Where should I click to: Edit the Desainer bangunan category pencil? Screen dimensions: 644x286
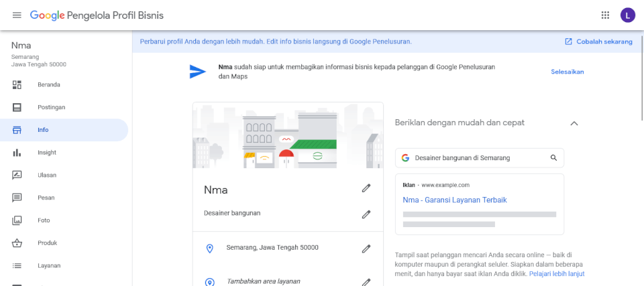(x=366, y=214)
